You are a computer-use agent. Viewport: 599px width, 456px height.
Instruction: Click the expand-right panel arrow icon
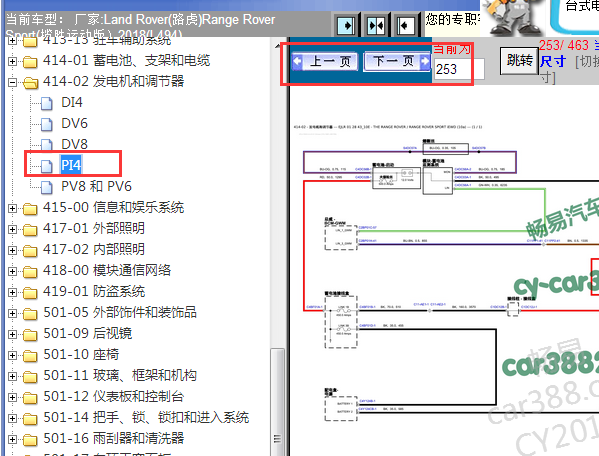tap(347, 26)
